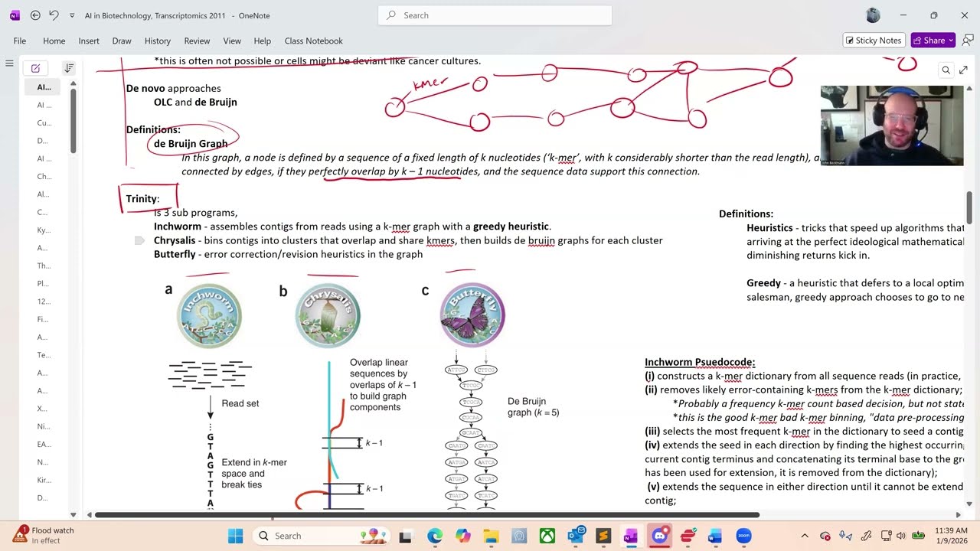The width and height of the screenshot is (980, 551).
Task: Open the Help tab
Action: click(262, 41)
